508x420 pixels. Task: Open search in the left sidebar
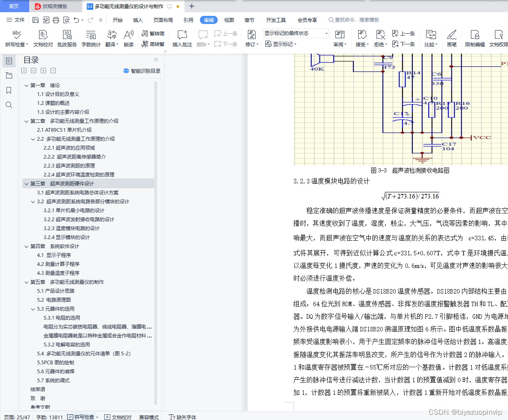(9, 104)
